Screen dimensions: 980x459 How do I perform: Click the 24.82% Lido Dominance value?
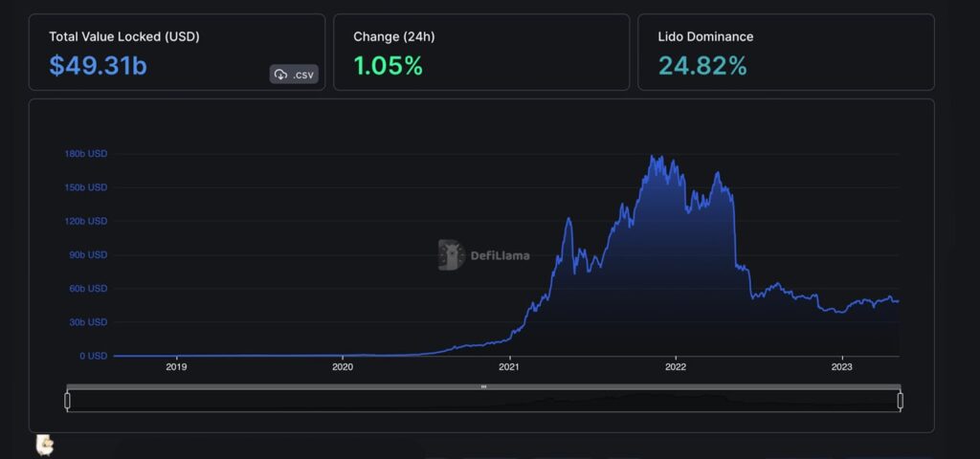click(702, 66)
